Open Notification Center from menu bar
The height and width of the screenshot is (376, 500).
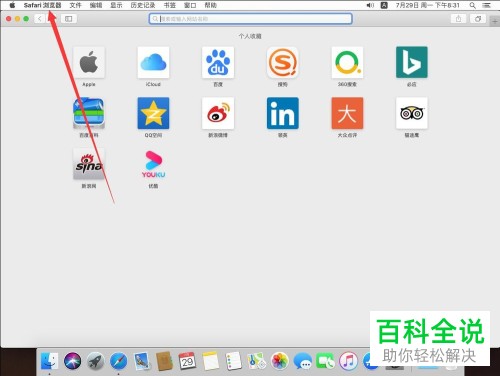[x=487, y=5]
